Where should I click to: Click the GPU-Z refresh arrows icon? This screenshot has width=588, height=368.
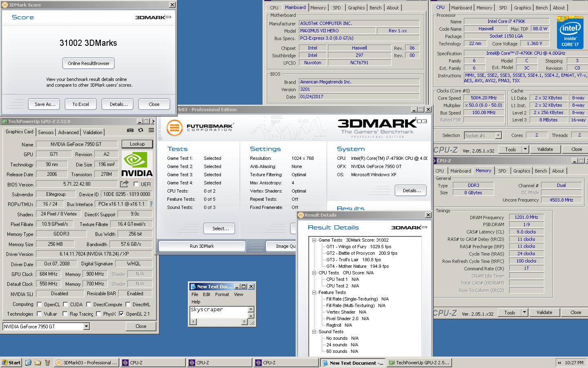pos(140,130)
